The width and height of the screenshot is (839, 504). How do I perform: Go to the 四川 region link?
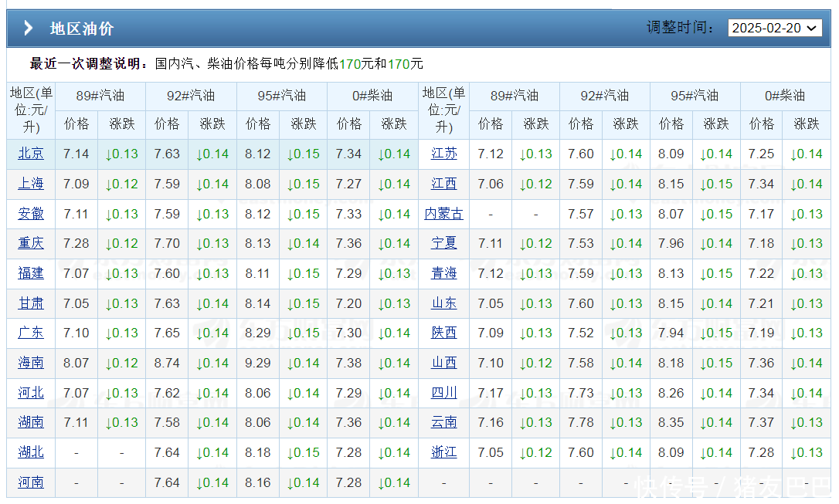pyautogui.click(x=444, y=393)
